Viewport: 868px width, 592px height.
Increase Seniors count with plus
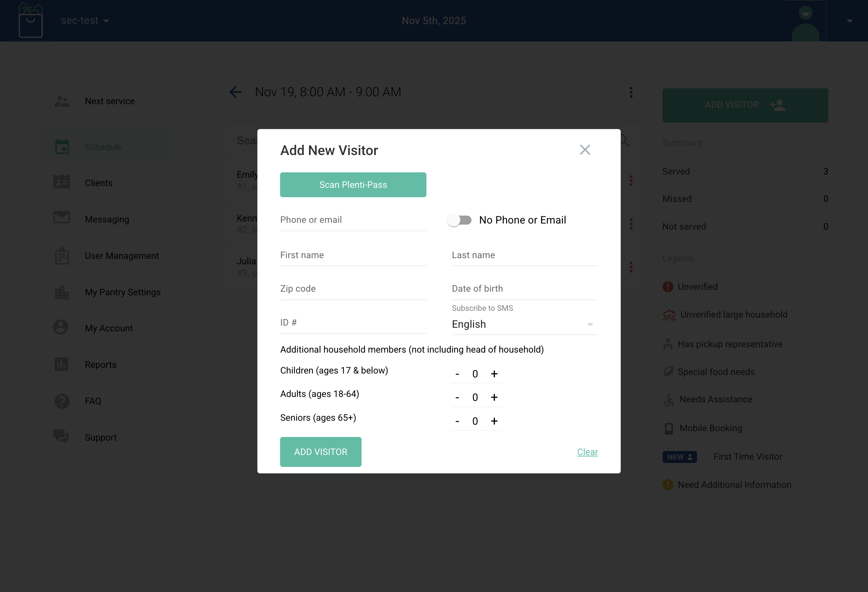pyautogui.click(x=494, y=421)
